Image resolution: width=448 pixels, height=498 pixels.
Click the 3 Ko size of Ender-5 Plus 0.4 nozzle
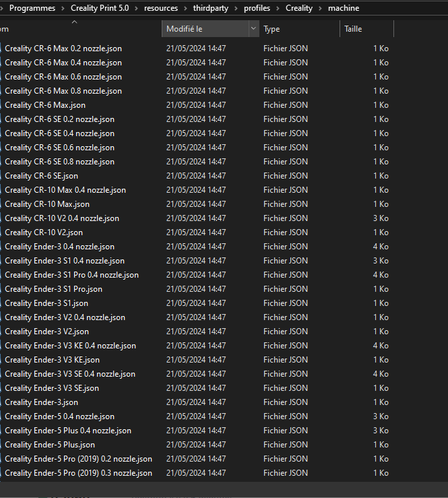381,431
